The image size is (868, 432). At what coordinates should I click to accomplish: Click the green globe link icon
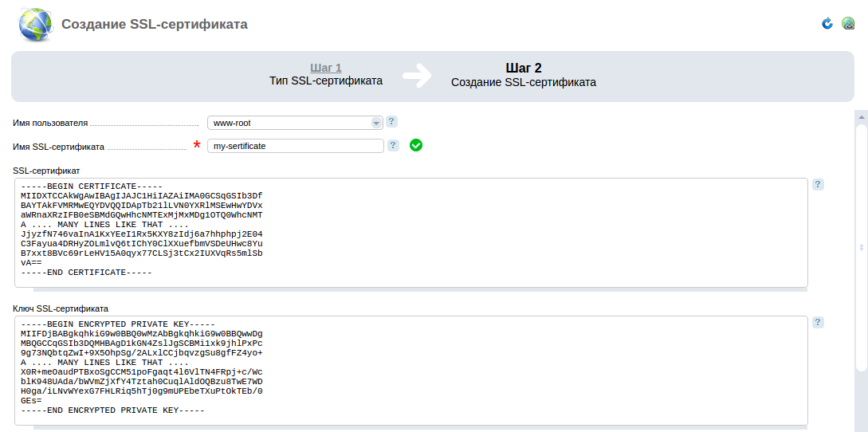848,24
